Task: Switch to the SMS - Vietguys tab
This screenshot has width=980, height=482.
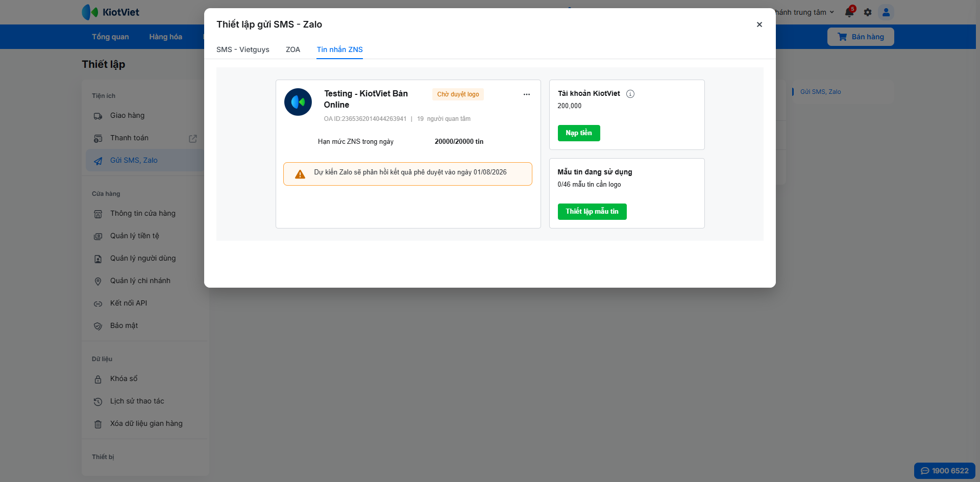Action: pyautogui.click(x=243, y=49)
